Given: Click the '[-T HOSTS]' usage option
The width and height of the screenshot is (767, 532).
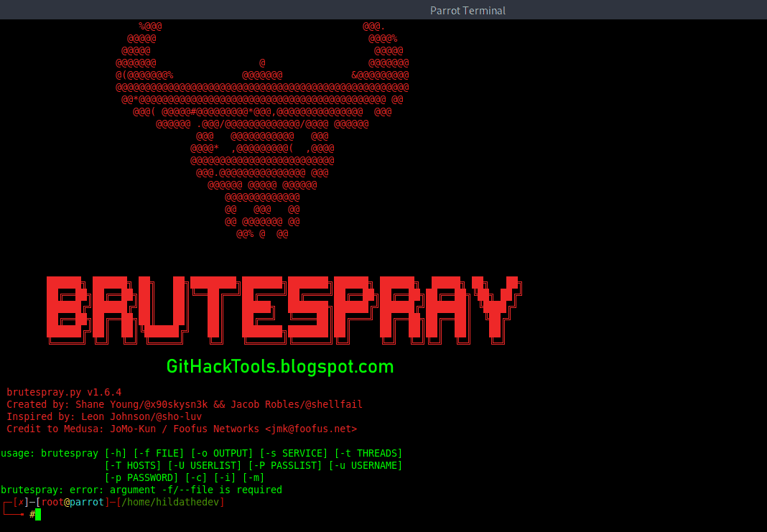Looking at the screenshot, I should [x=133, y=465].
